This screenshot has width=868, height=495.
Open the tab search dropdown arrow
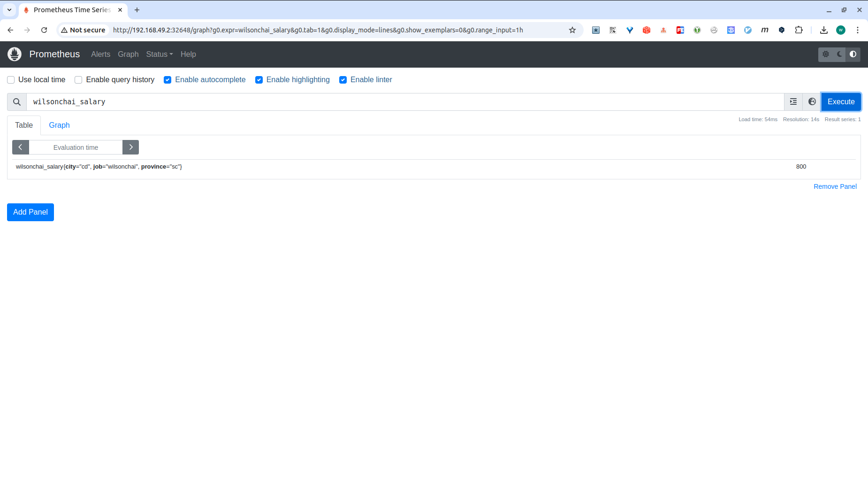pos(9,10)
